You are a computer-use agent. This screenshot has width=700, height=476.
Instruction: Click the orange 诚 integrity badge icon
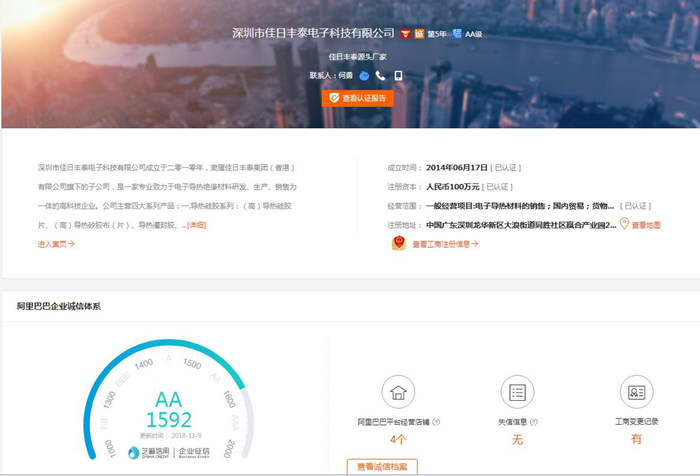(x=419, y=34)
